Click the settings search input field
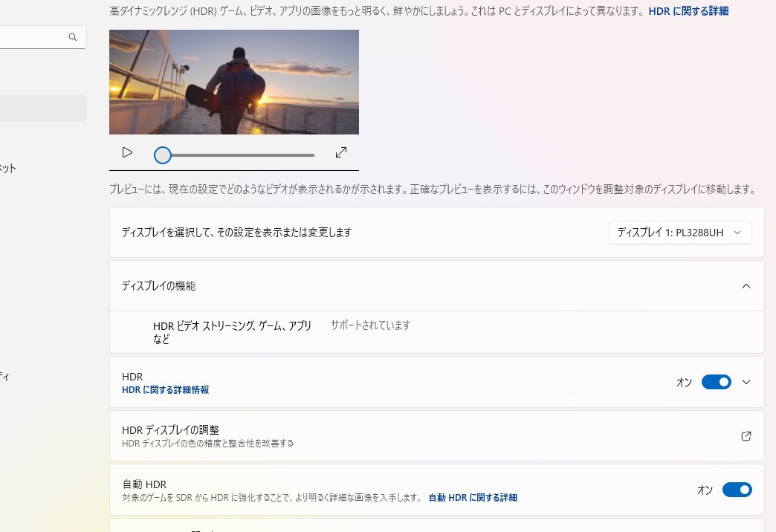 tap(37, 36)
